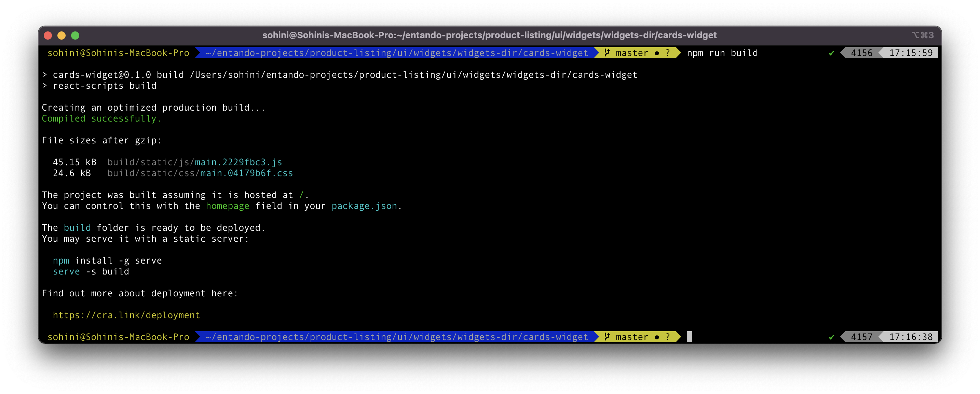Click 'File sizes after gzip:' line
The image size is (980, 394).
[x=101, y=141]
